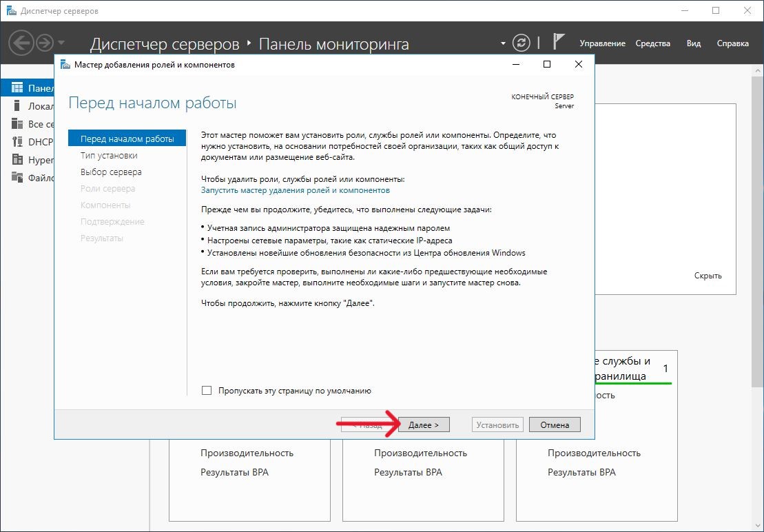Click the back navigation arrow icon

tap(22, 43)
